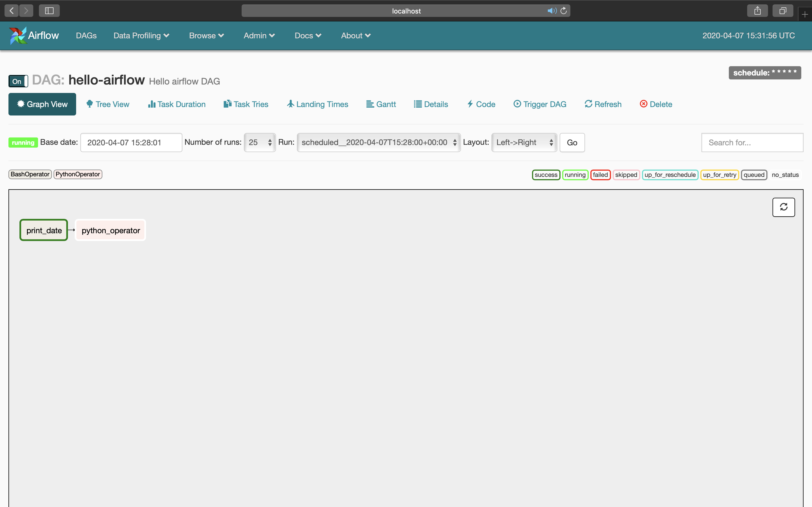Viewport: 812px width, 507px height.
Task: Open Number of runs dropdown
Action: (x=259, y=143)
